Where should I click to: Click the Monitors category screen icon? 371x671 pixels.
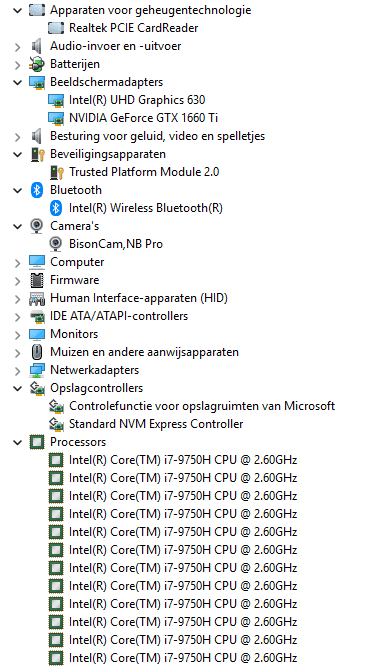click(37, 334)
